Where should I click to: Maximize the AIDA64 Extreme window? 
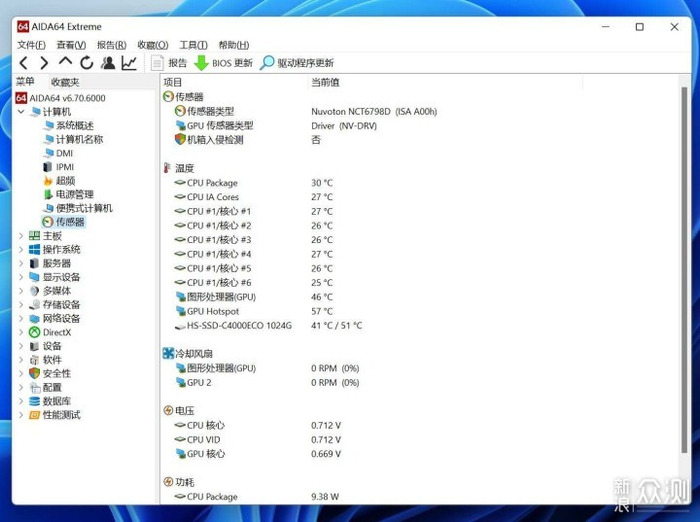click(640, 27)
